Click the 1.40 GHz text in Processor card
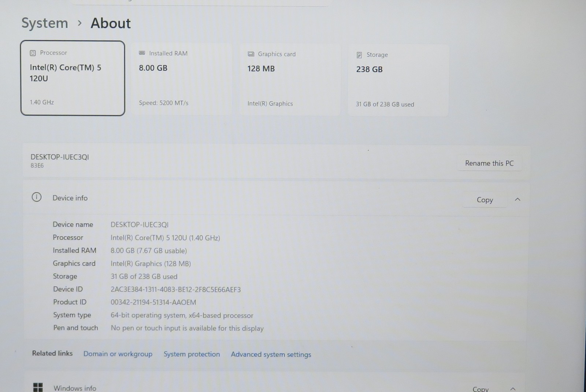Image resolution: width=586 pixels, height=392 pixels. 42,102
